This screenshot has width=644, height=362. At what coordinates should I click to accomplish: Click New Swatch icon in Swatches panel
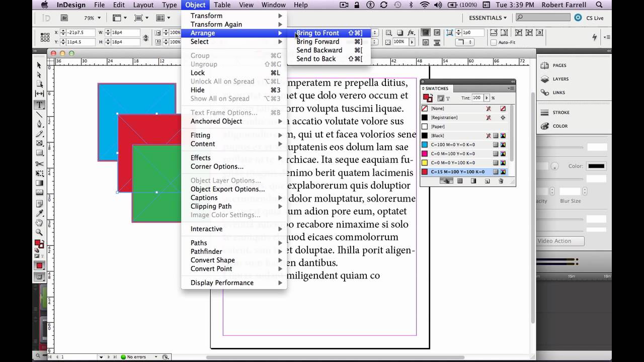click(487, 181)
